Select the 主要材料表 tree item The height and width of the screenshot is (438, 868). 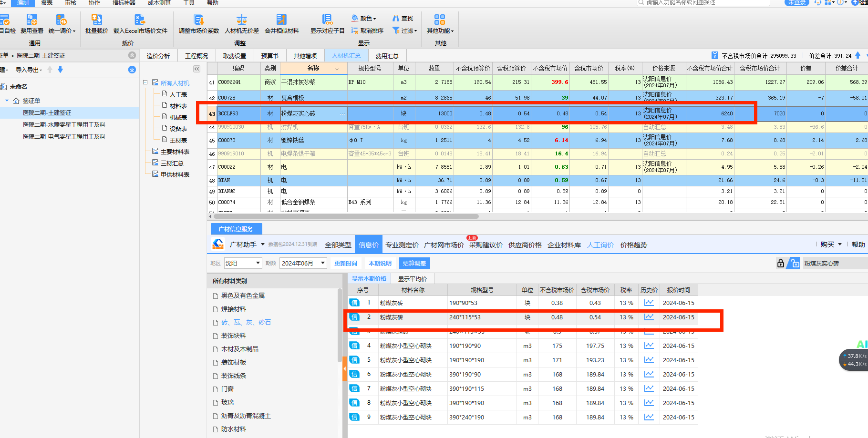(x=175, y=152)
